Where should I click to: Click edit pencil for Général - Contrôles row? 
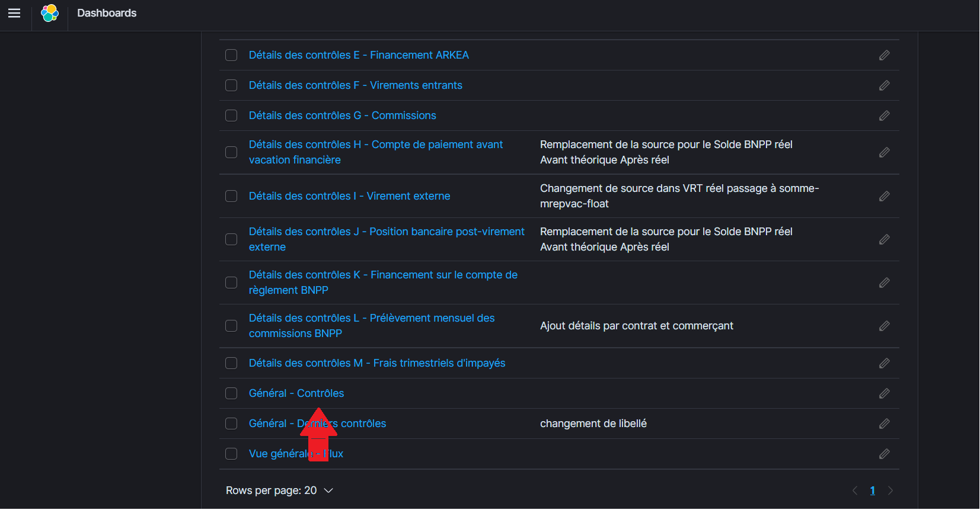(884, 393)
